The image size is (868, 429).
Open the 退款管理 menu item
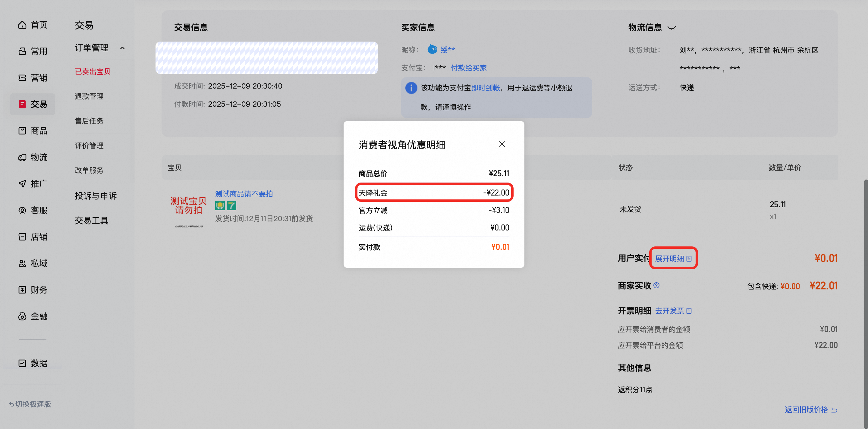(x=89, y=96)
